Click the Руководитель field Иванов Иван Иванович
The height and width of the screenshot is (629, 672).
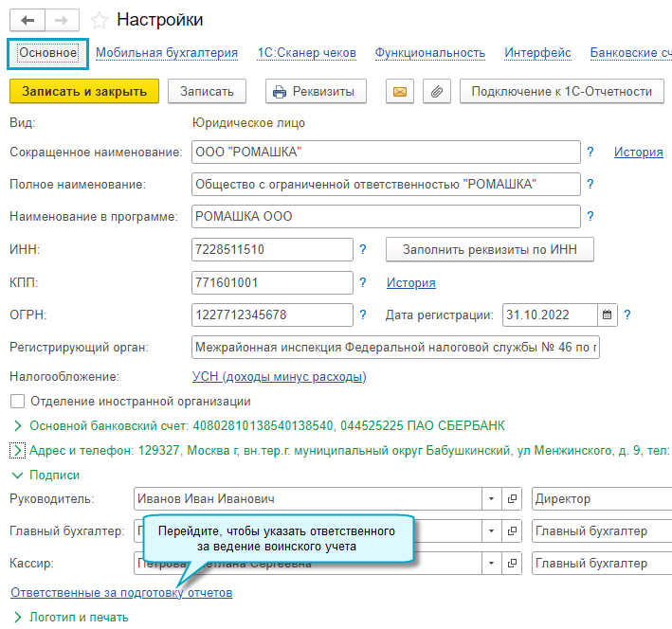308,498
